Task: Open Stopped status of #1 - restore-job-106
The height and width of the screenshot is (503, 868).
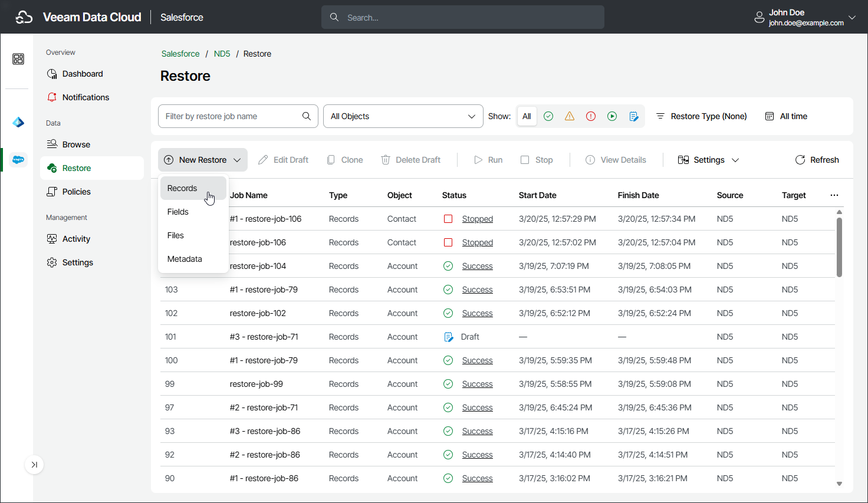Action: pyautogui.click(x=478, y=219)
